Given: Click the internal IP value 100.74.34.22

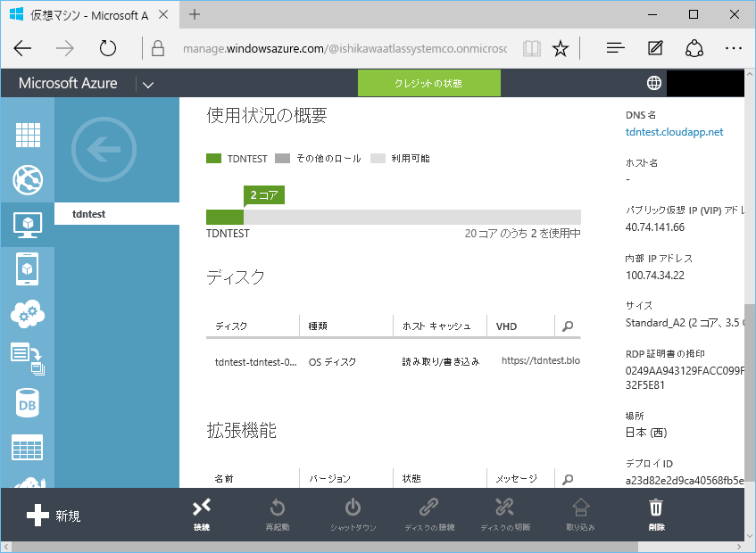Looking at the screenshot, I should (x=655, y=275).
